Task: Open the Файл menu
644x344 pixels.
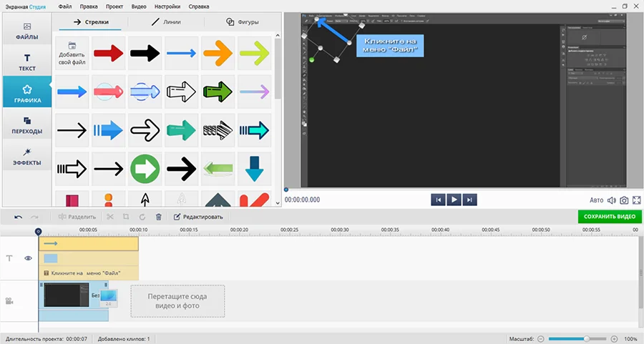Action: tap(65, 6)
